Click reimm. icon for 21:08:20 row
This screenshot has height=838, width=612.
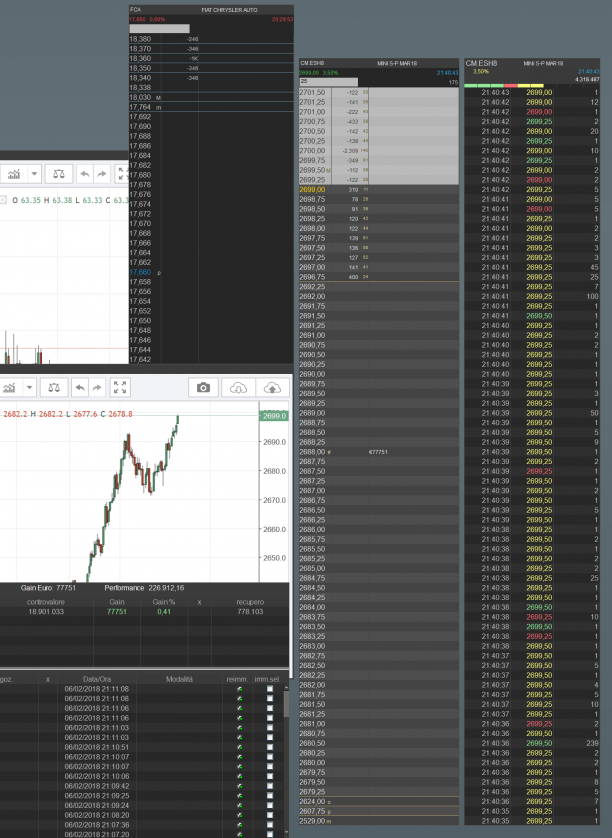(239, 815)
